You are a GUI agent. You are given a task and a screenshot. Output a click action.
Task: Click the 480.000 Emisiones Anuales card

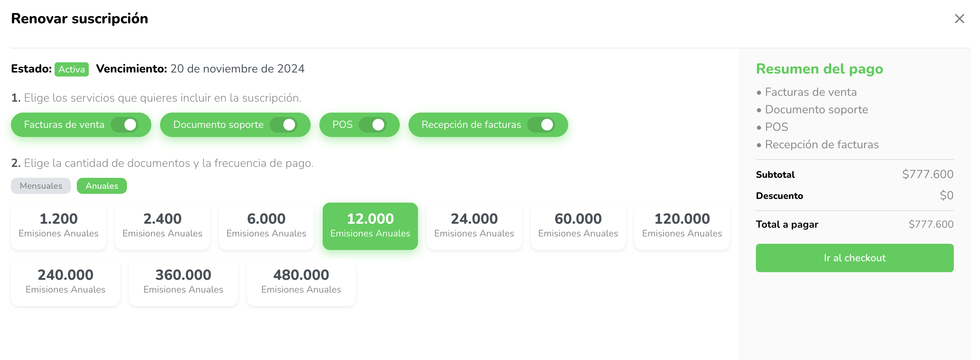coord(301,282)
